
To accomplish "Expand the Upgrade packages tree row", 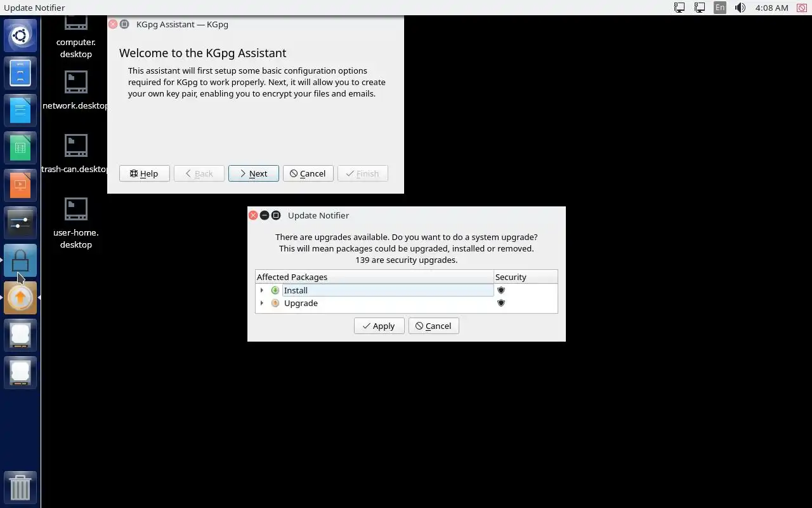I will 261,303.
